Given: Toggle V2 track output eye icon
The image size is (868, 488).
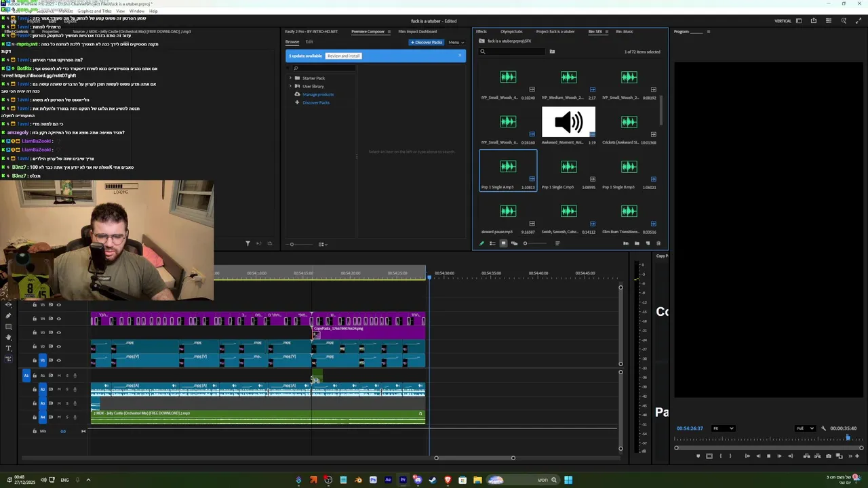Looking at the screenshot, I should point(59,346).
